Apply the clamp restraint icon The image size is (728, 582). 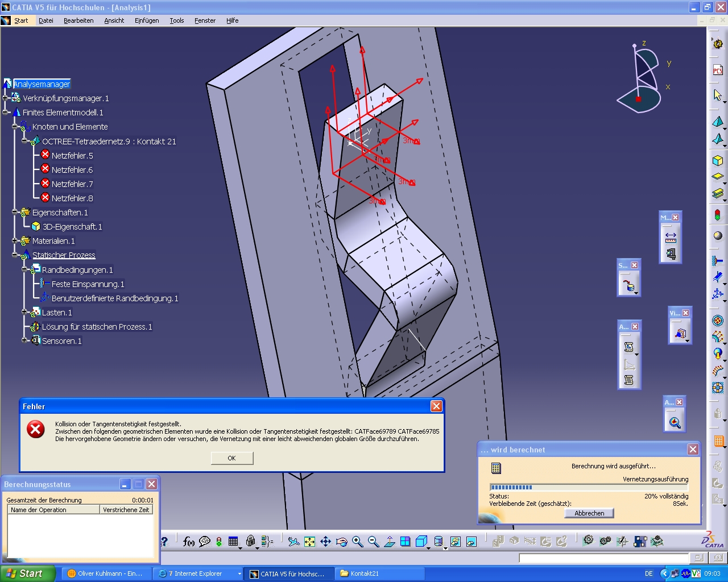(718, 261)
